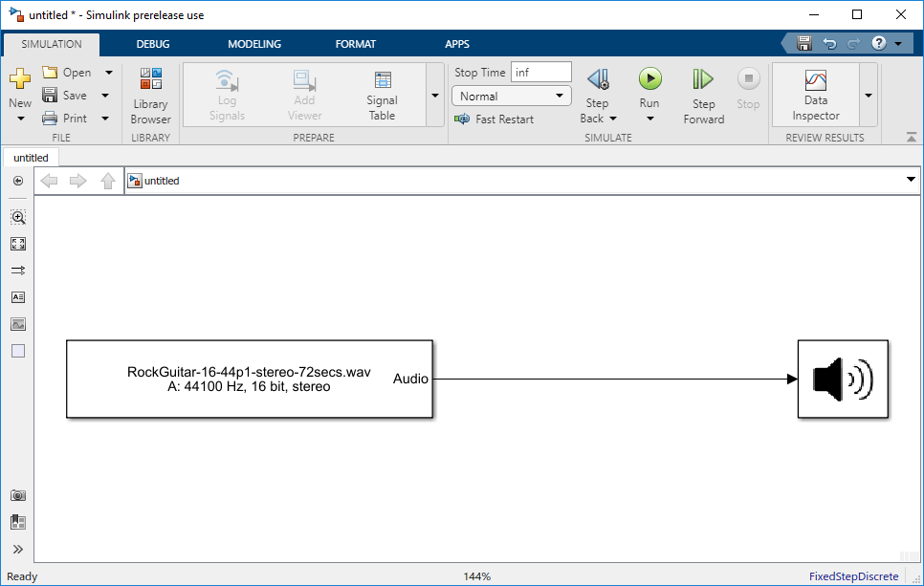Screen dimensions: 924x586
Task: Expand the Prepare gallery arrow
Action: tap(435, 96)
